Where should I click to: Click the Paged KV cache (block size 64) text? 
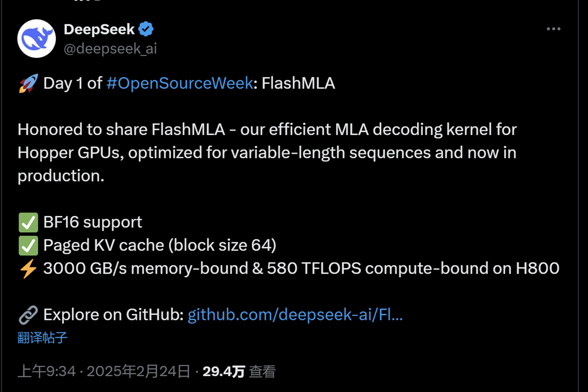tap(159, 245)
